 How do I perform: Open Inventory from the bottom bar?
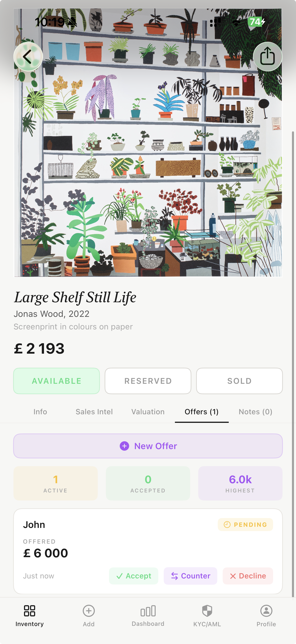[x=29, y=615]
